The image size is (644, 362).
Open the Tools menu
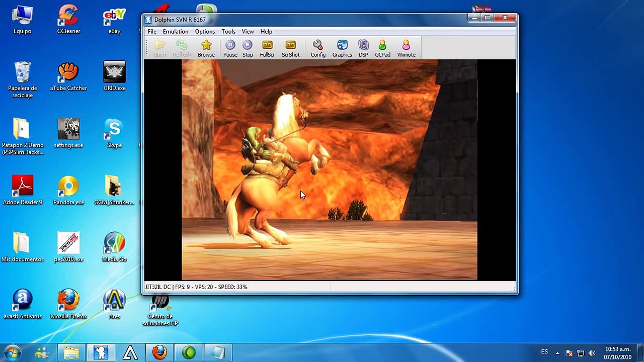228,32
